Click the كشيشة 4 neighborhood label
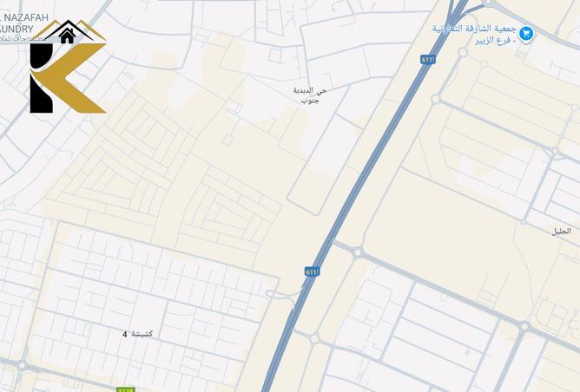 [x=137, y=334]
